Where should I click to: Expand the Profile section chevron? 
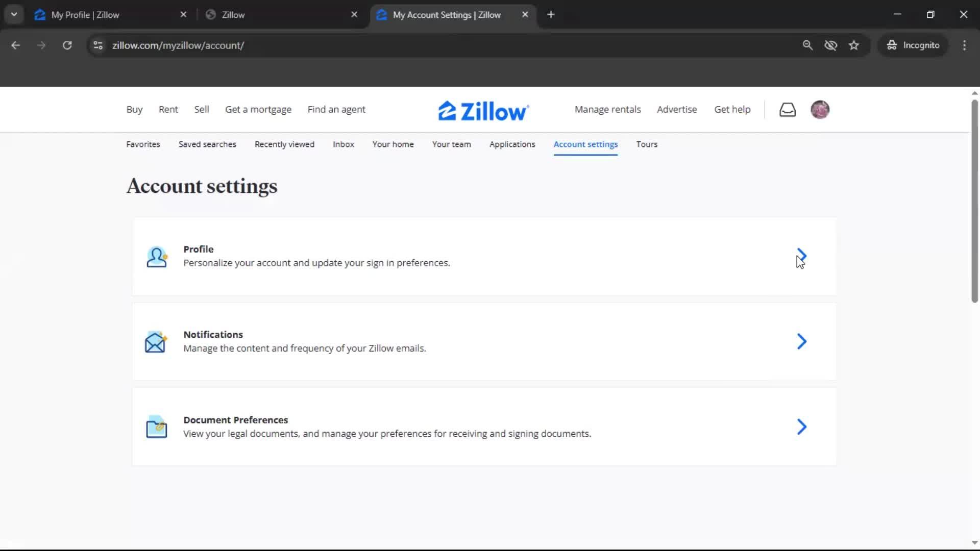801,256
